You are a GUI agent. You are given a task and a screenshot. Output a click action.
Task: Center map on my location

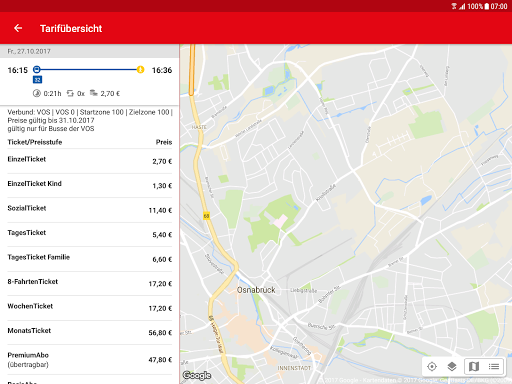tap(432, 367)
